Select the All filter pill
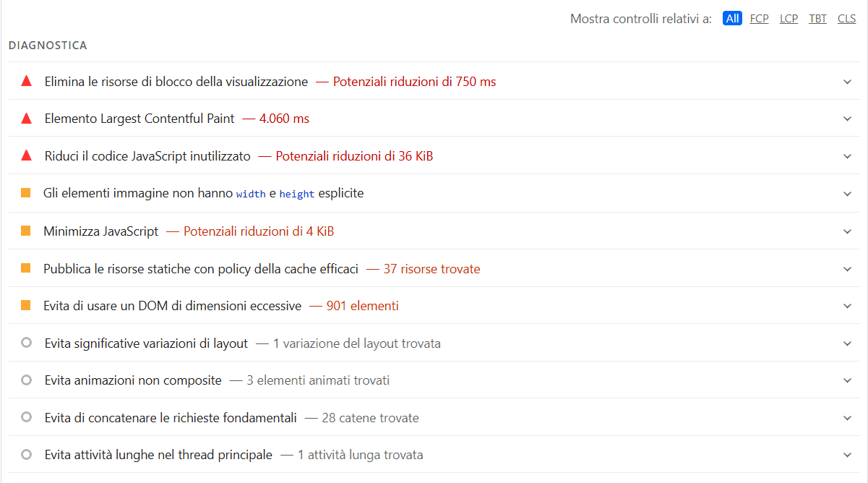The image size is (868, 483). [732, 18]
